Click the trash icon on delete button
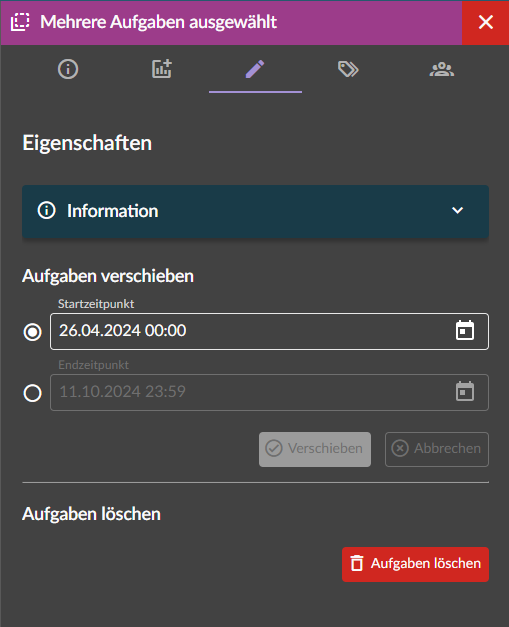This screenshot has height=627, width=509. coord(357,563)
